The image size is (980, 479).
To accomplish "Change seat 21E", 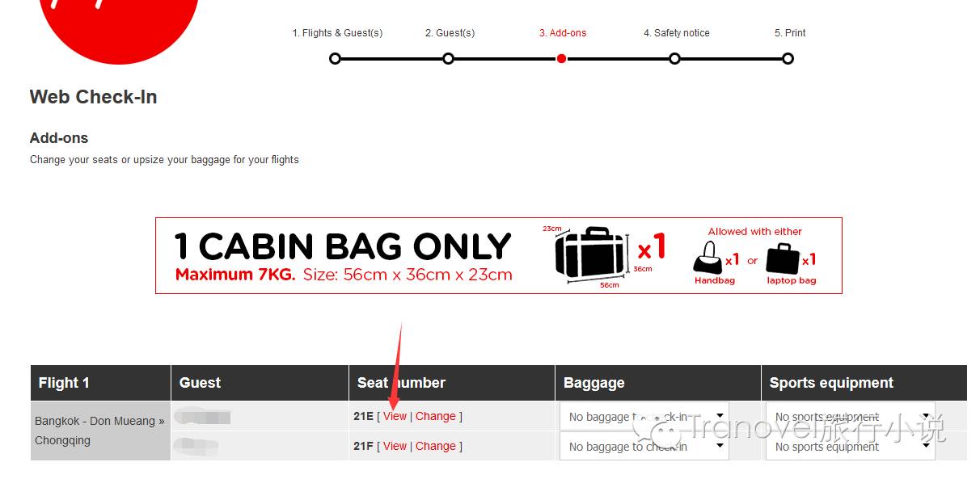I will point(436,417).
